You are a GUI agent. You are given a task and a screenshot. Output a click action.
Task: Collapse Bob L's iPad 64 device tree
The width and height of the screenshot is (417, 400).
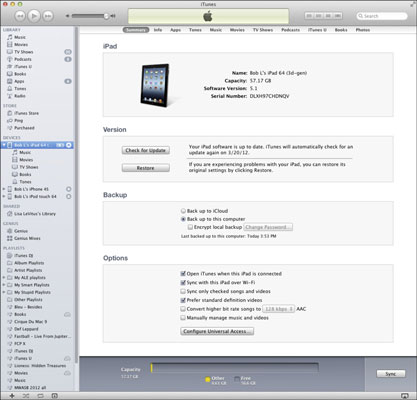[4, 145]
